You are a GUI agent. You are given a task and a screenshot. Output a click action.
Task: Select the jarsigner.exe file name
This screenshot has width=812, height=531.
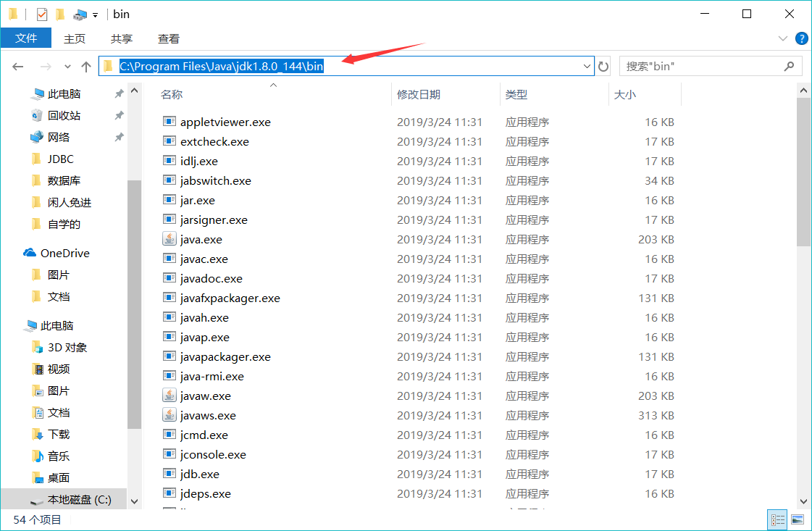[214, 219]
